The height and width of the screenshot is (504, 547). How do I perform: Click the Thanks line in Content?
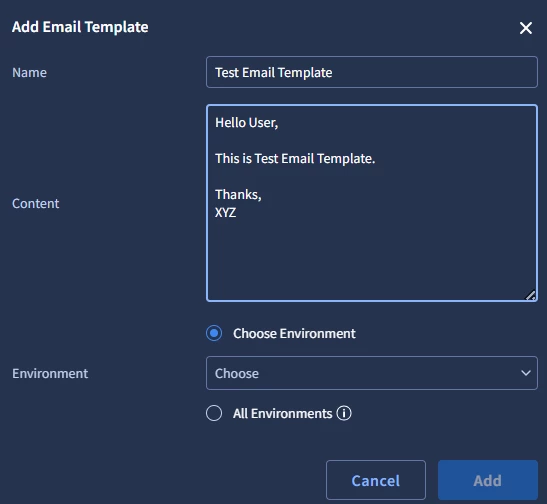tap(238, 195)
